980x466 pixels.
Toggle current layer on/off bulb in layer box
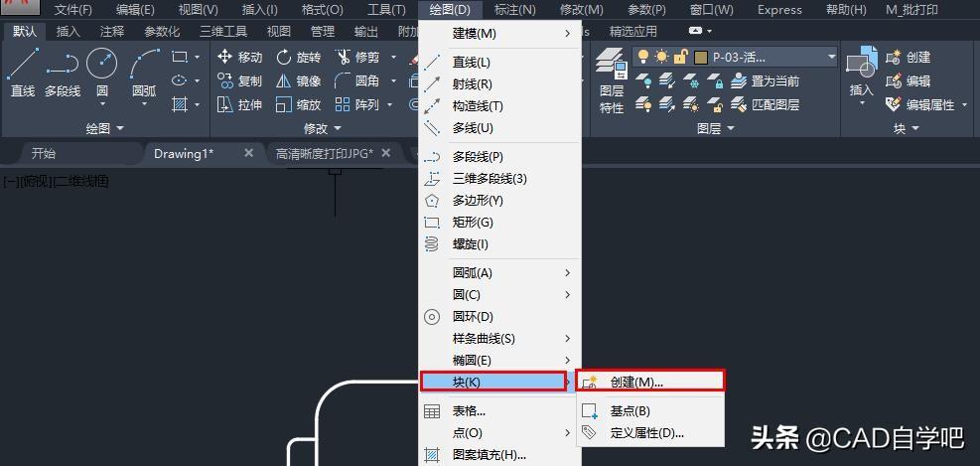pos(642,57)
